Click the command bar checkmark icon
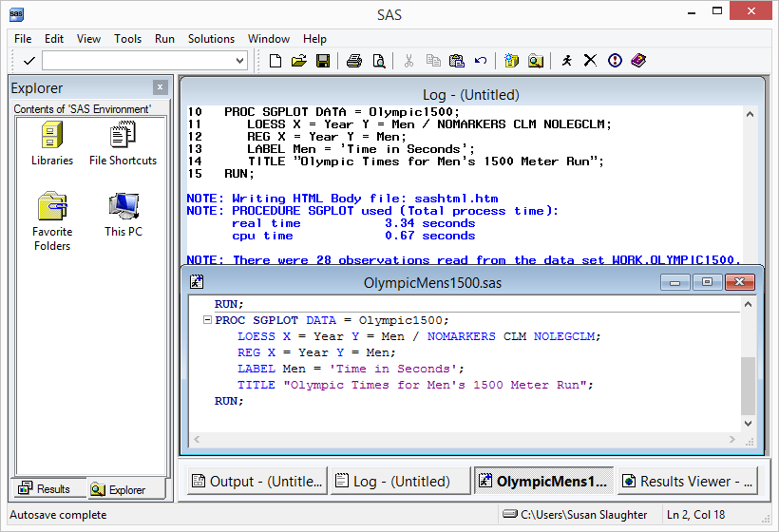Screen dimensions: 779x532 (x=29, y=61)
